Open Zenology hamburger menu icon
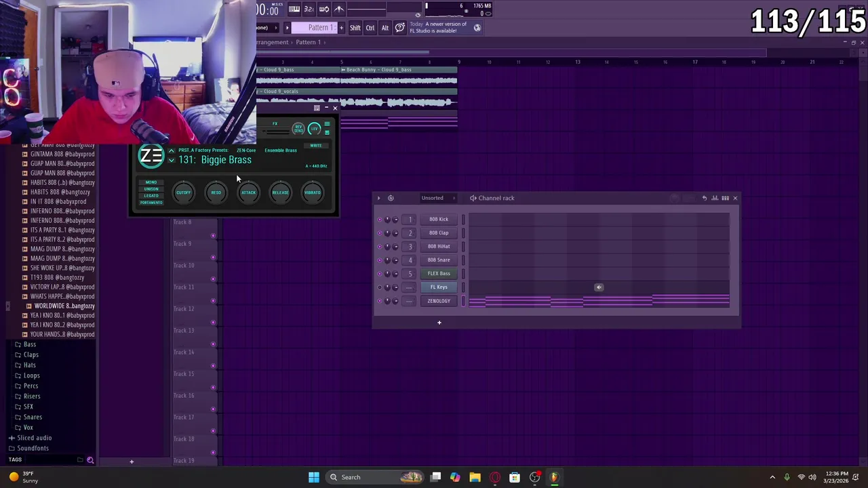Viewport: 868px width, 488px height. pos(327,124)
